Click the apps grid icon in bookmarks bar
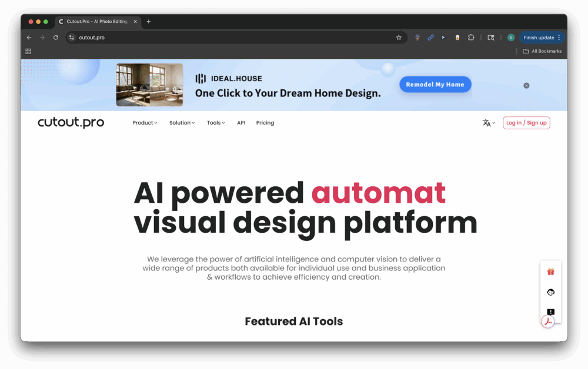 pos(28,51)
